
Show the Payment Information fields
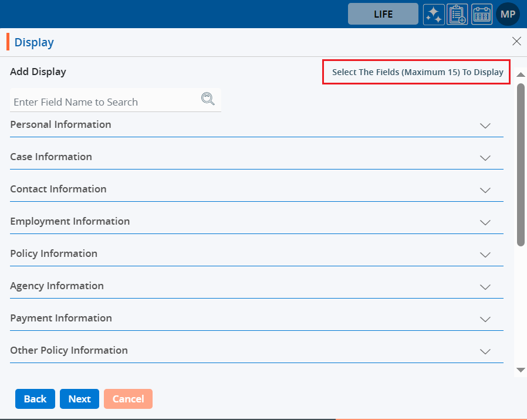click(x=485, y=319)
